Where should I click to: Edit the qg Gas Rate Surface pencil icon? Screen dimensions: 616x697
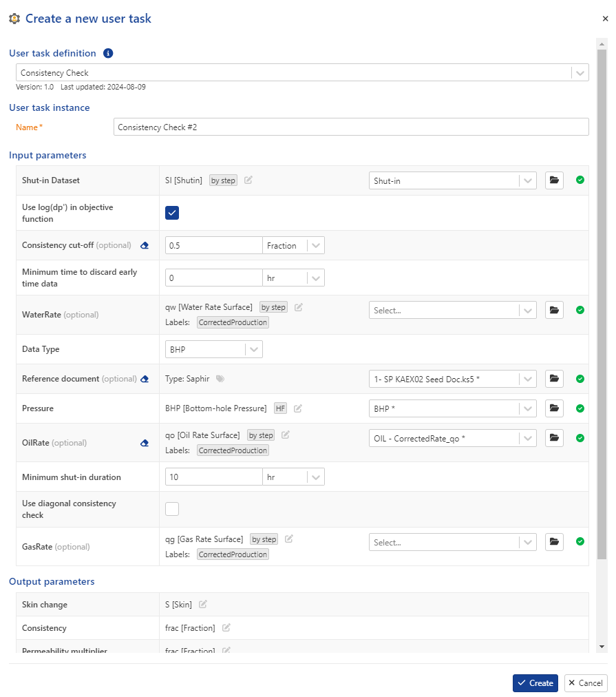[x=288, y=539]
